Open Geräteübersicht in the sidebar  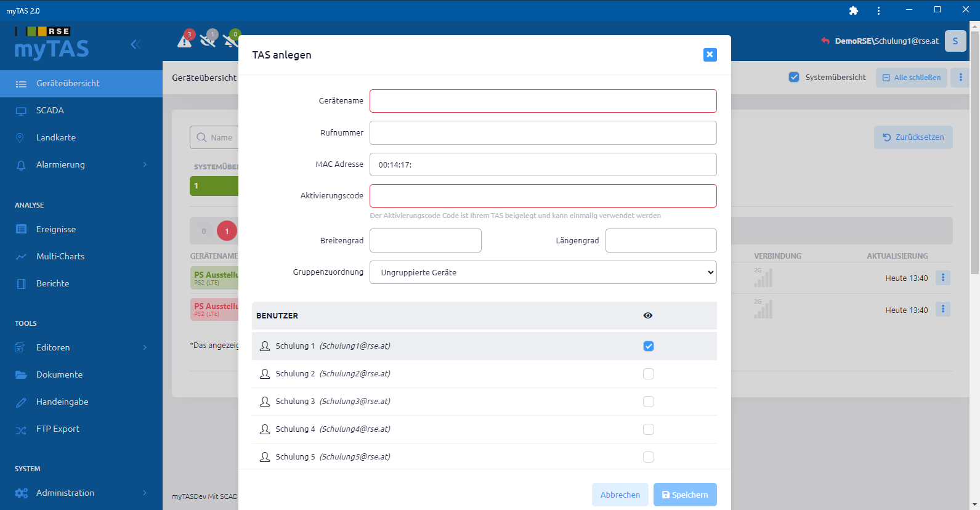81,83
